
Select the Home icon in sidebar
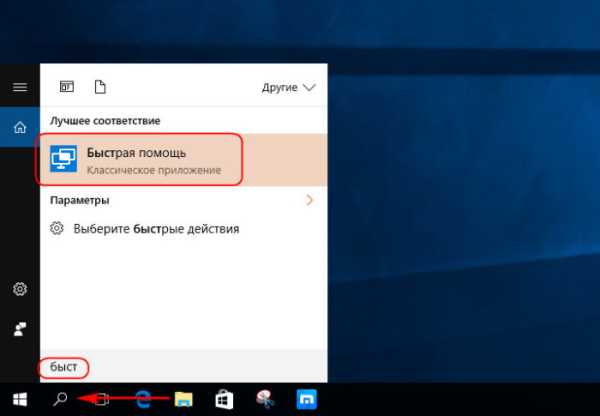coord(19,126)
